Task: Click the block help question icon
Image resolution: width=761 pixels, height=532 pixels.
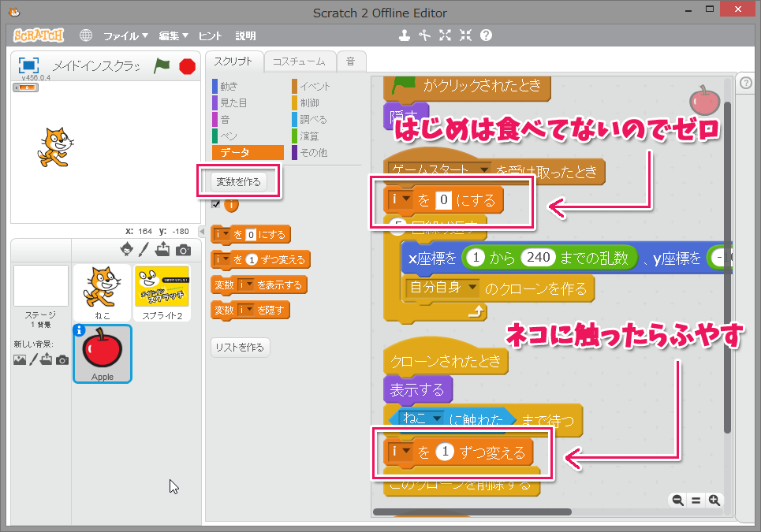Action: tap(486, 35)
